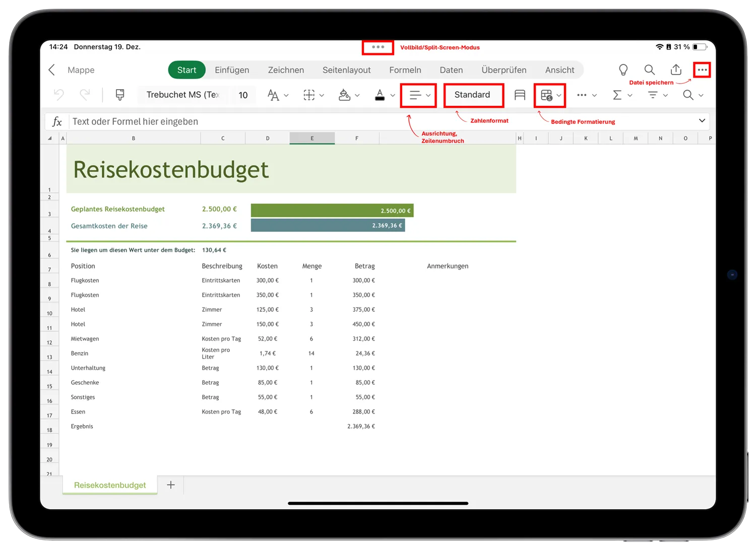Image resolution: width=756 pixels, height=549 pixels.
Task: Click the Redo icon
Action: (x=84, y=95)
